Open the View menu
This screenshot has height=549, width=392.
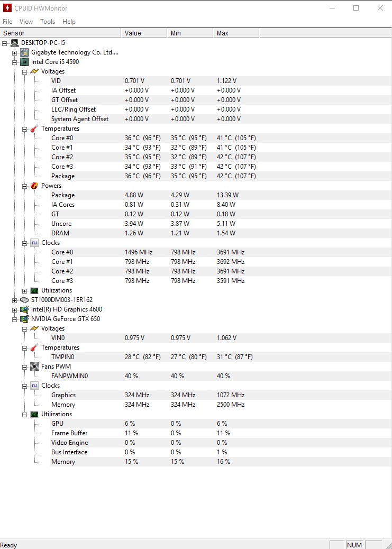pyautogui.click(x=26, y=22)
